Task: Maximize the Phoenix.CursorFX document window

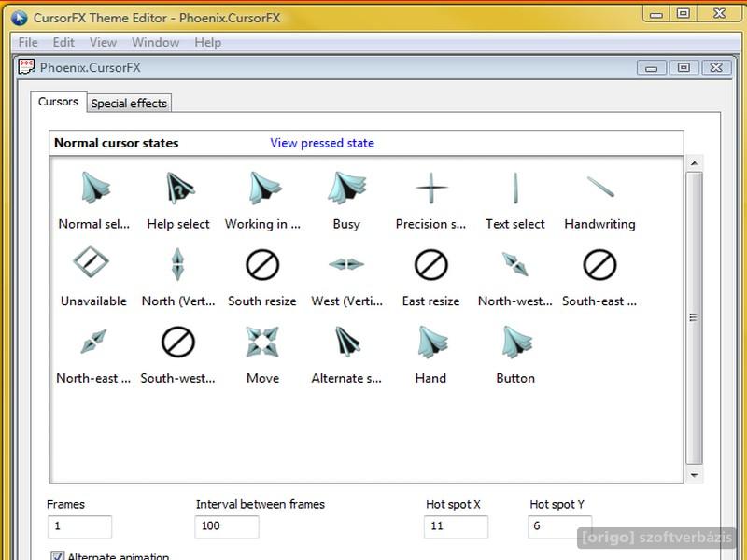Action: [684, 67]
